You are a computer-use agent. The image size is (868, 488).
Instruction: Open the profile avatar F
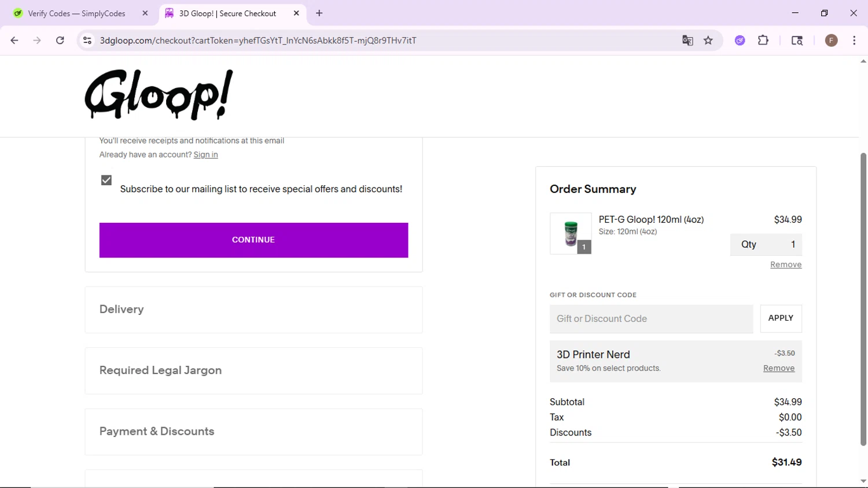(832, 41)
